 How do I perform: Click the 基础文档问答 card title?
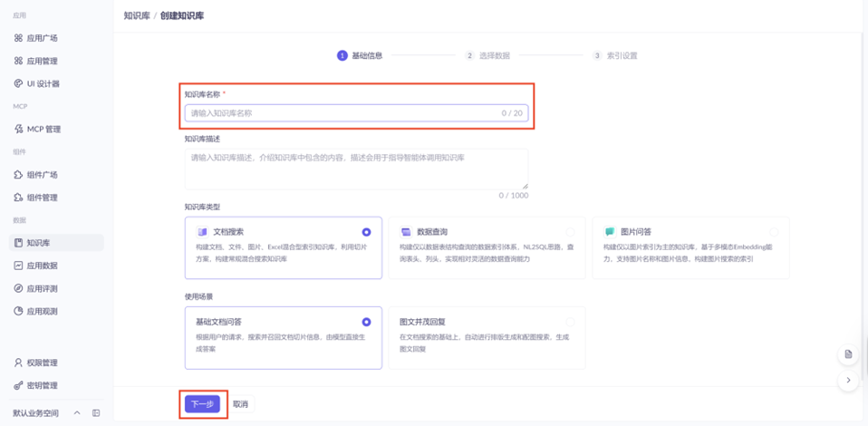coord(218,321)
